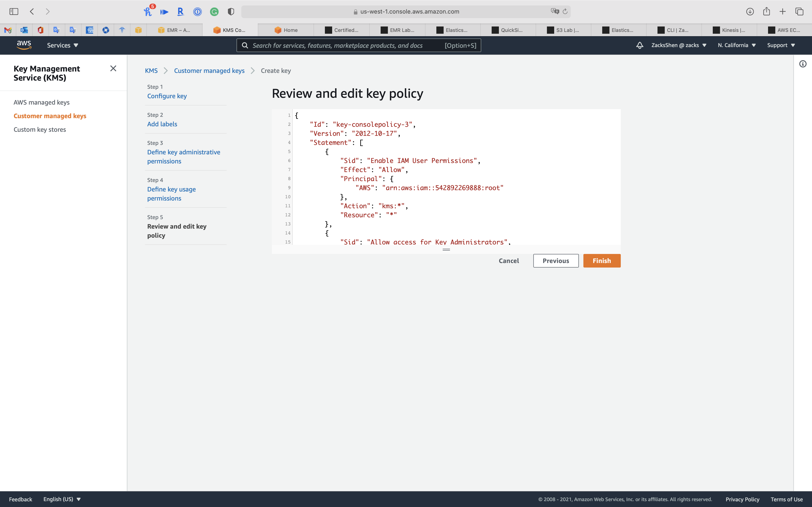Click the Customer managed keys breadcrumb link
This screenshot has width=812, height=507.
[209, 71]
